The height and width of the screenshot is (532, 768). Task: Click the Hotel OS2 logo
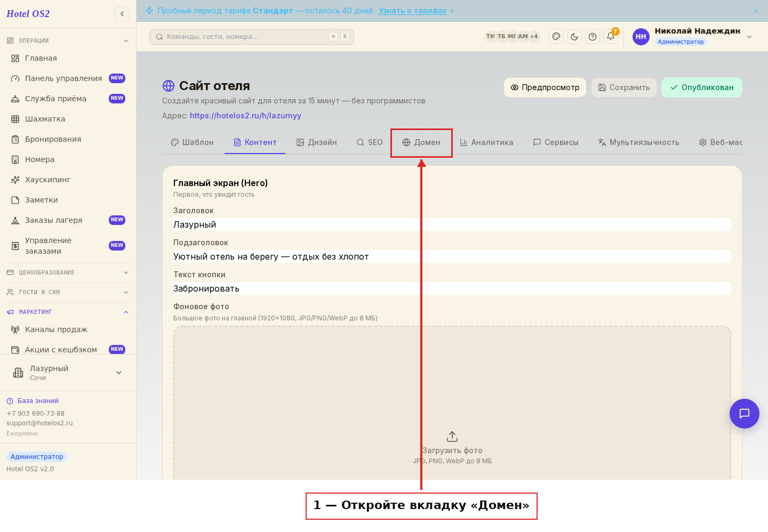click(28, 14)
